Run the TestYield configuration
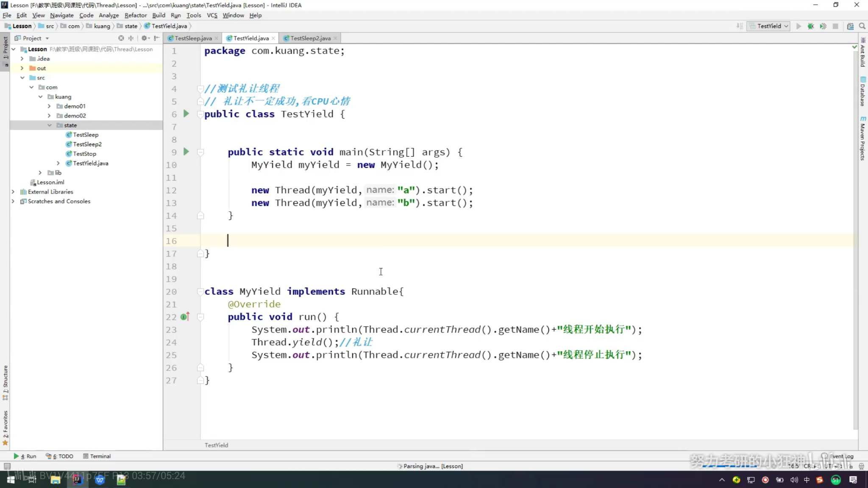 tap(798, 26)
